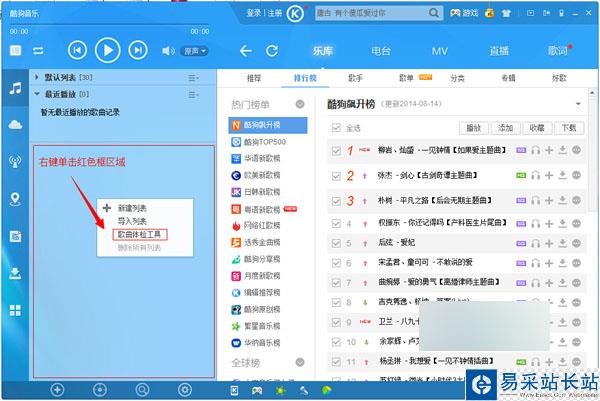Open the 最近播放 list menu icon
Image resolution: width=600 pixels, height=401 pixels.
pos(193,95)
